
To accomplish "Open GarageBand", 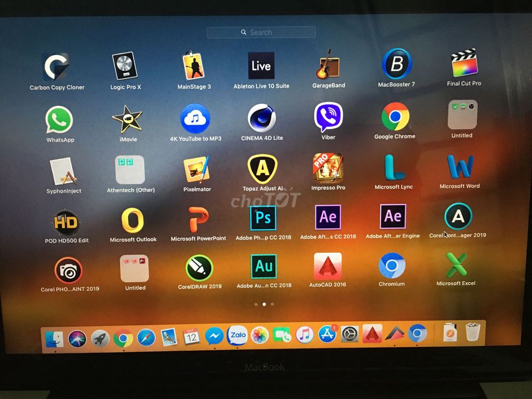I will pos(328,64).
